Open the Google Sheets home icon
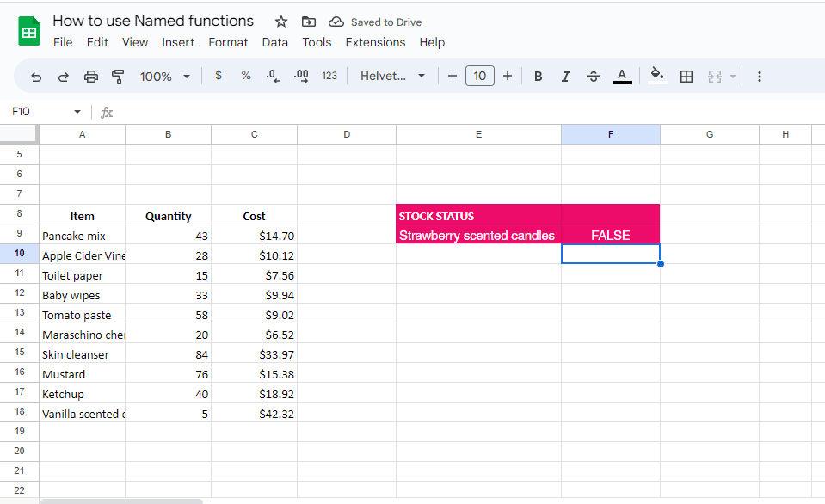 tap(29, 32)
